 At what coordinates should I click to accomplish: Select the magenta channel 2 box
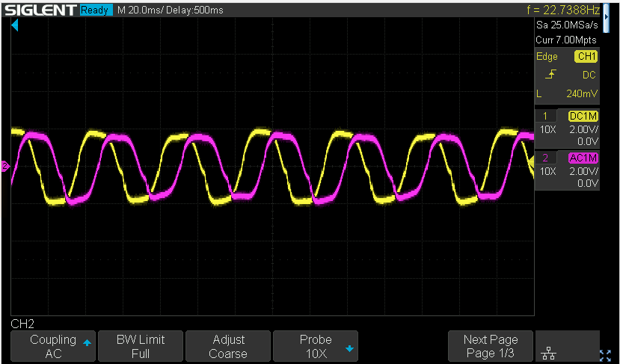point(567,170)
